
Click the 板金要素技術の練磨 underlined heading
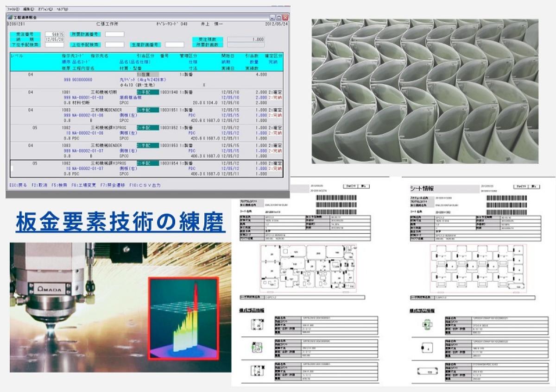tap(120, 223)
